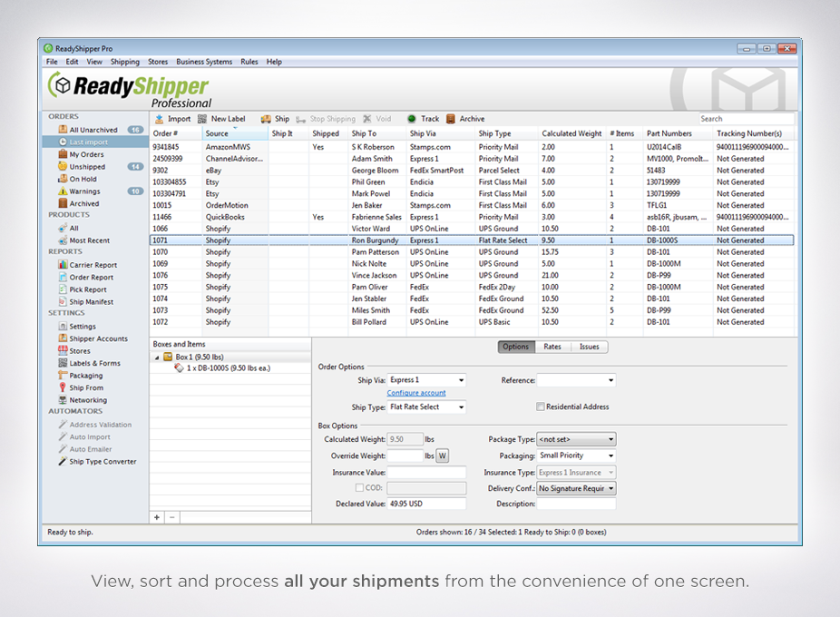Click the minus remove box button
The height and width of the screenshot is (617, 840).
tap(172, 517)
